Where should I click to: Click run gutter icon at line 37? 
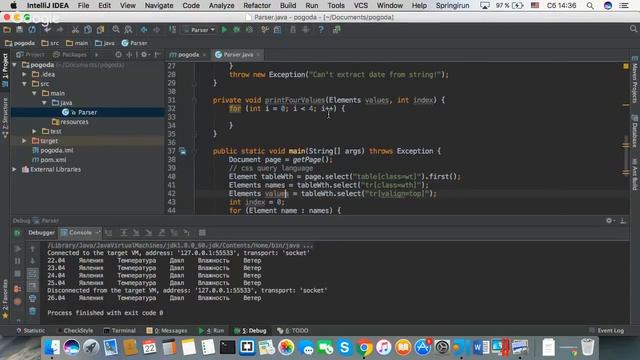tap(182, 151)
